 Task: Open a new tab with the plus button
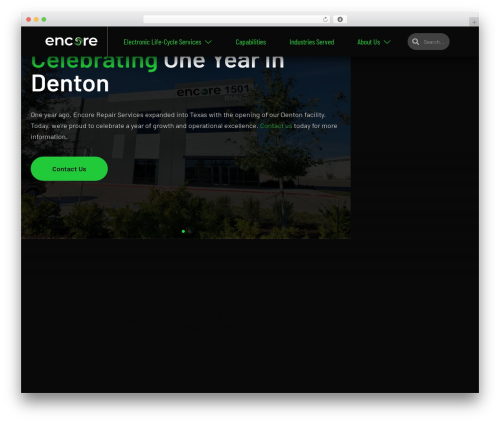point(474,22)
